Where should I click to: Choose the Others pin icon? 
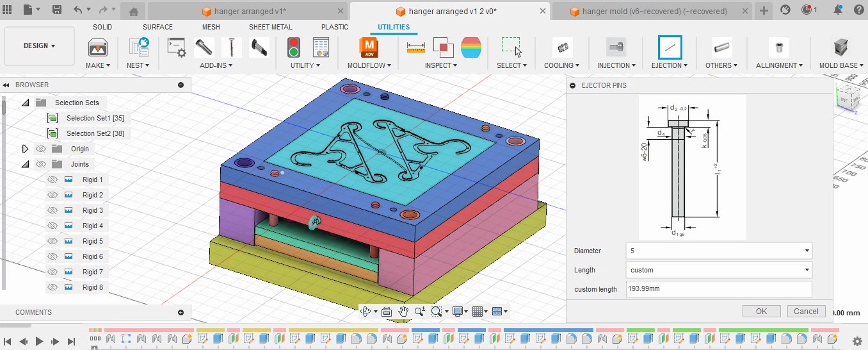pos(722,47)
